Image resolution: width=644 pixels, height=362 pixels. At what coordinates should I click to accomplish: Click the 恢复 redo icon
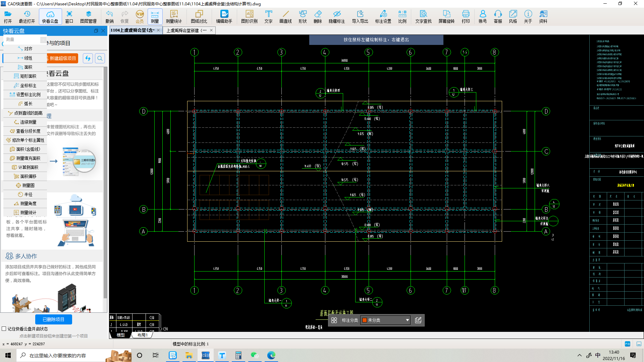124,16
